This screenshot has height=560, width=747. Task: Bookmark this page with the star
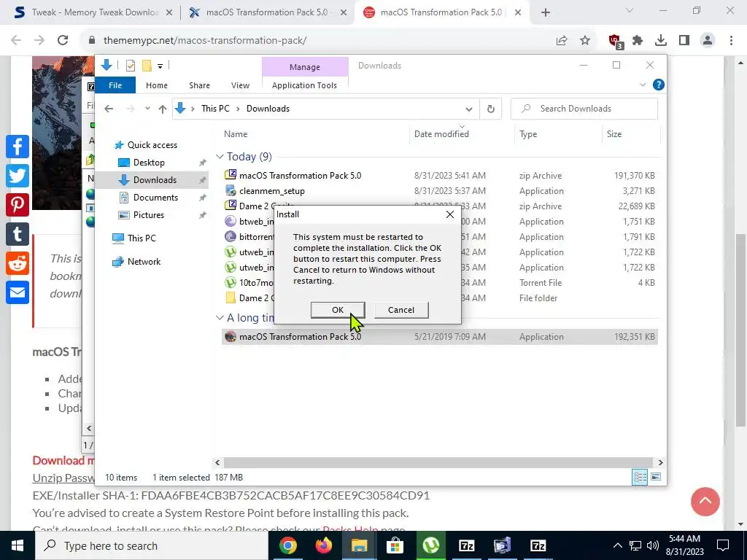(585, 41)
